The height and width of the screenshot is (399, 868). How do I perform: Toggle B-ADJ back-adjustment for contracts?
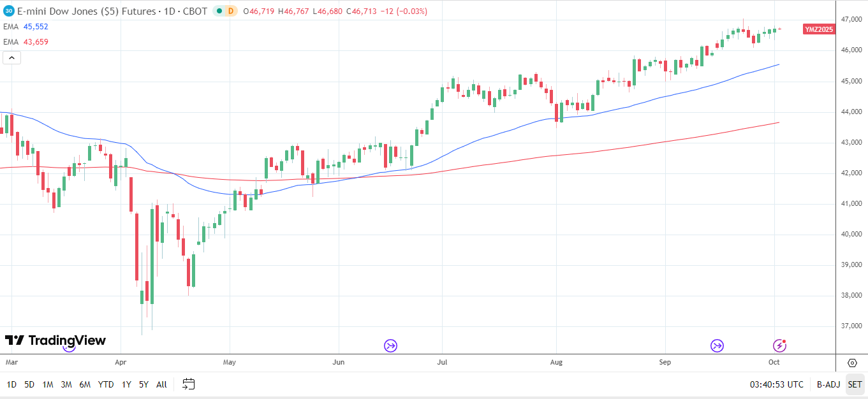pyautogui.click(x=828, y=384)
